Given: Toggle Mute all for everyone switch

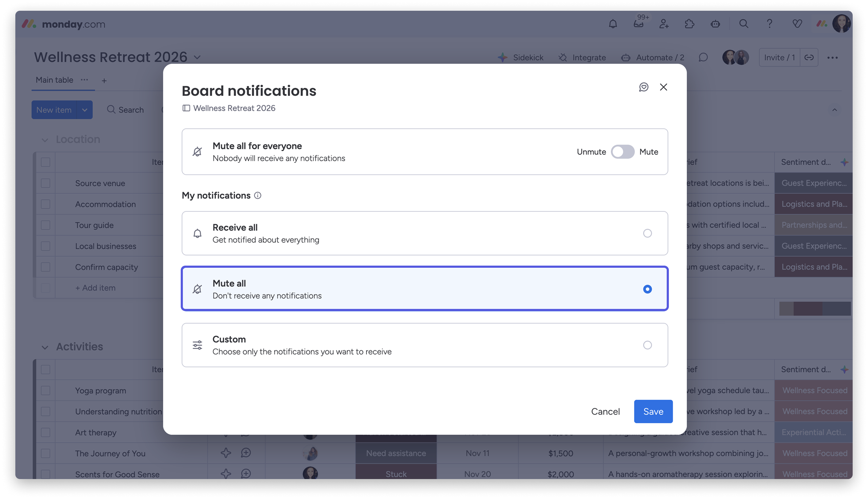Looking at the screenshot, I should (623, 152).
